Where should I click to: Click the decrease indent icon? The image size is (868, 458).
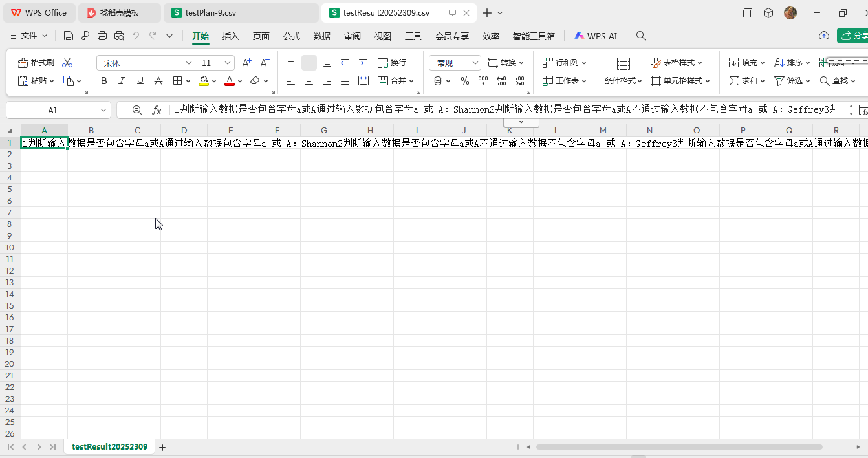click(345, 63)
